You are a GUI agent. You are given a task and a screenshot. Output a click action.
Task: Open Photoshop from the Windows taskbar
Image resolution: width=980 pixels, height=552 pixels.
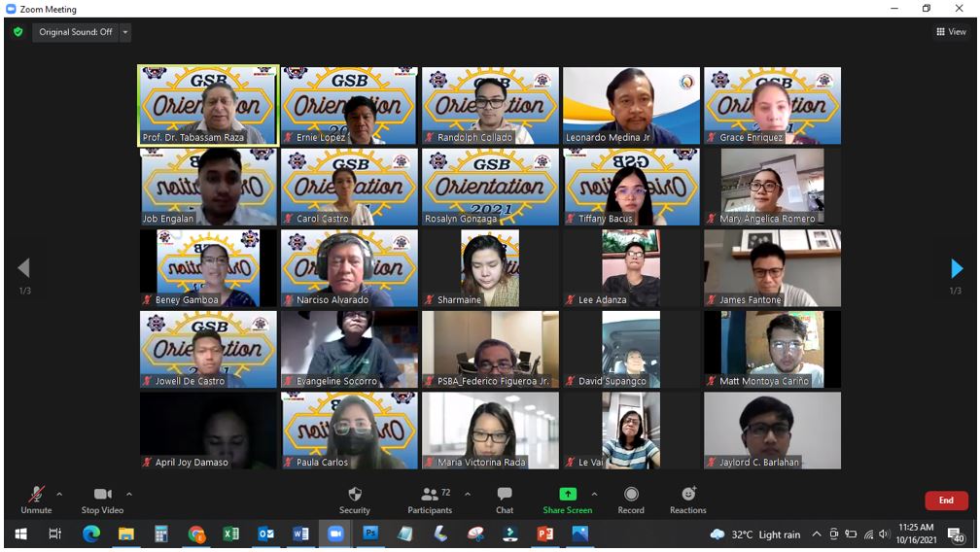pyautogui.click(x=370, y=534)
